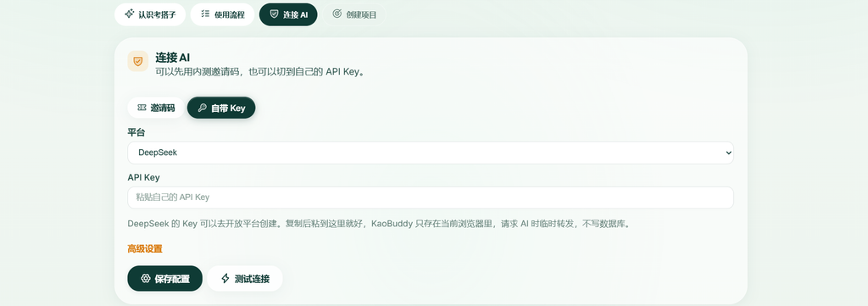This screenshot has width=868, height=306.
Task: Open the 认识考搭子 tab
Action: [x=149, y=14]
